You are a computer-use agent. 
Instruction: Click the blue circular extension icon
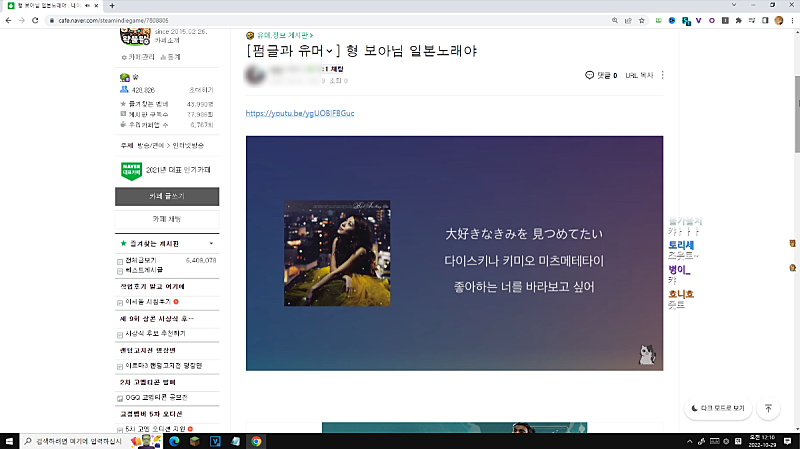(672, 20)
